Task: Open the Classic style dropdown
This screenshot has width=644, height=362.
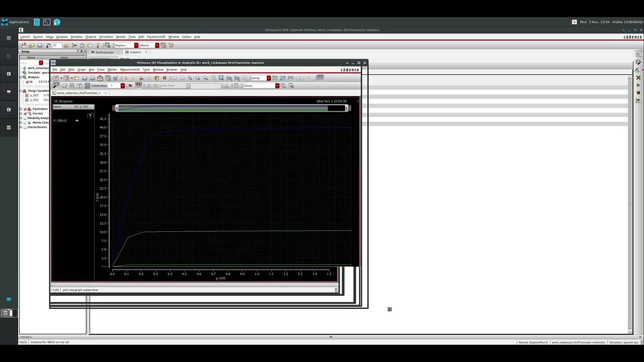Action: tap(277, 85)
